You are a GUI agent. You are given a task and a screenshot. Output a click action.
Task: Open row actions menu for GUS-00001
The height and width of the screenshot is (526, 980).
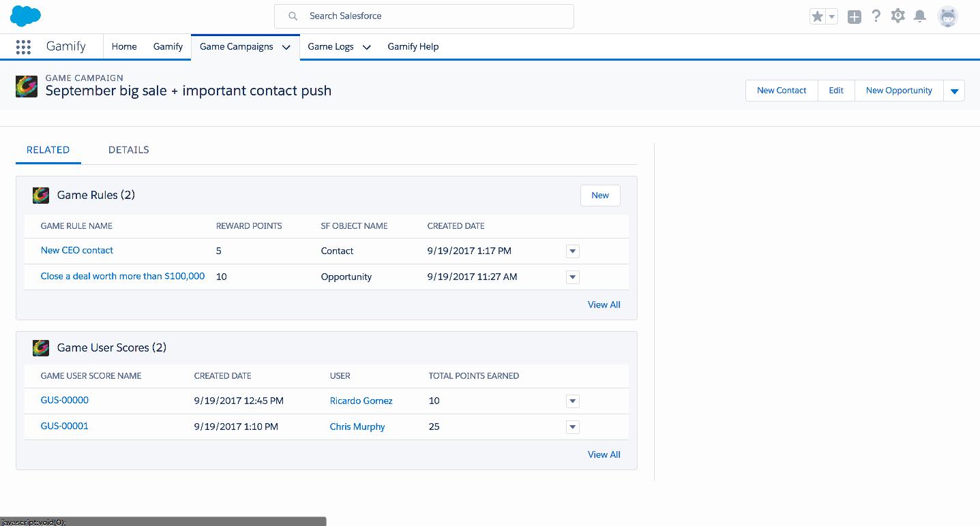tap(573, 427)
